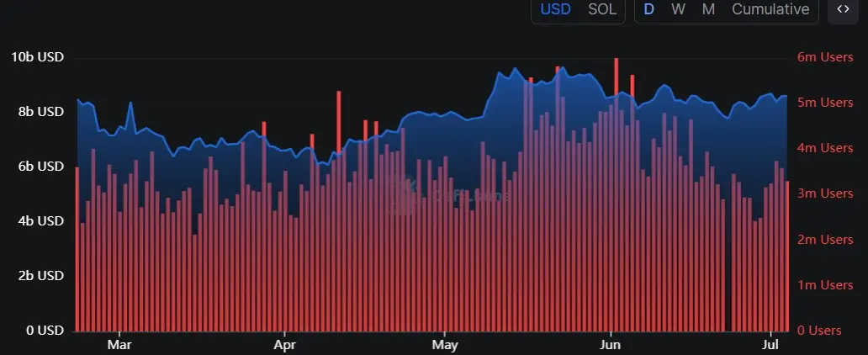Select monthly M interval
This screenshot has height=355, width=868.
click(x=708, y=9)
